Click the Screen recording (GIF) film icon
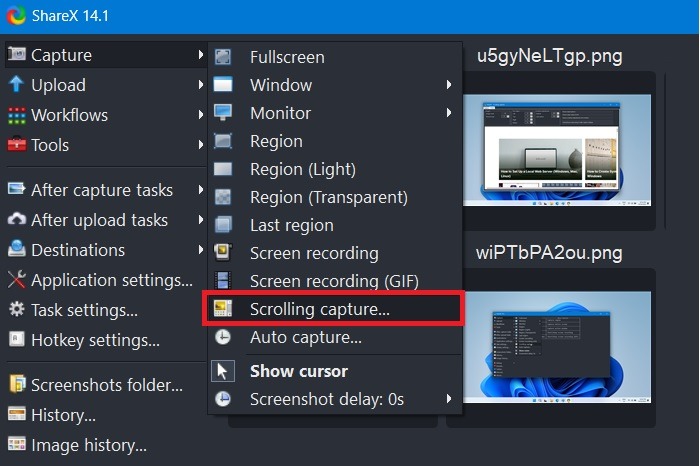The height and width of the screenshot is (466, 700). (223, 280)
